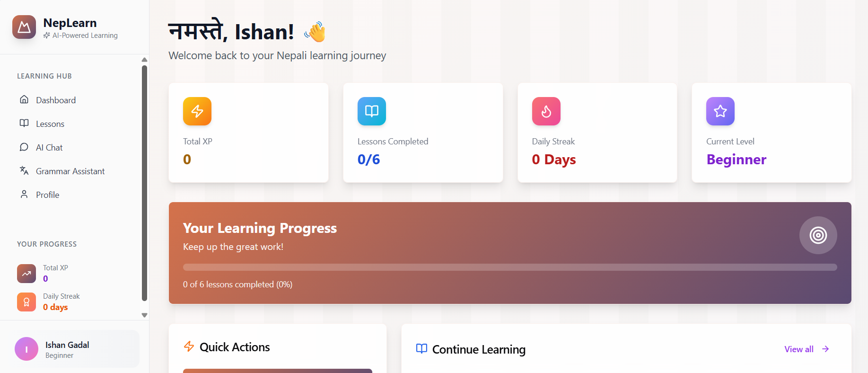Click the sidebar Total XP trend icon

26,274
